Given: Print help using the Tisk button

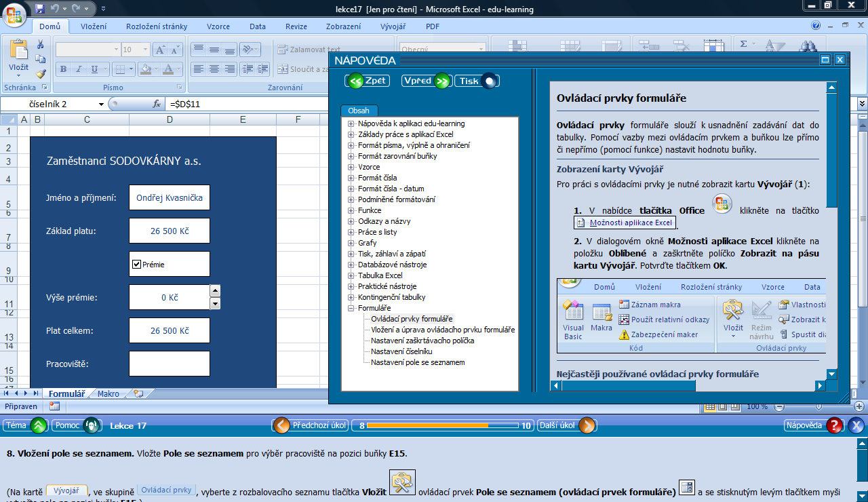Looking at the screenshot, I should click(x=477, y=81).
